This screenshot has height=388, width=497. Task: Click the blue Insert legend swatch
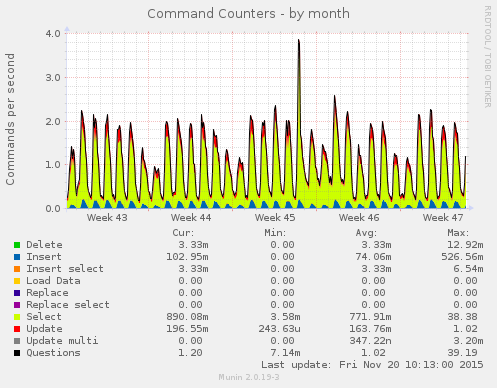(x=17, y=257)
